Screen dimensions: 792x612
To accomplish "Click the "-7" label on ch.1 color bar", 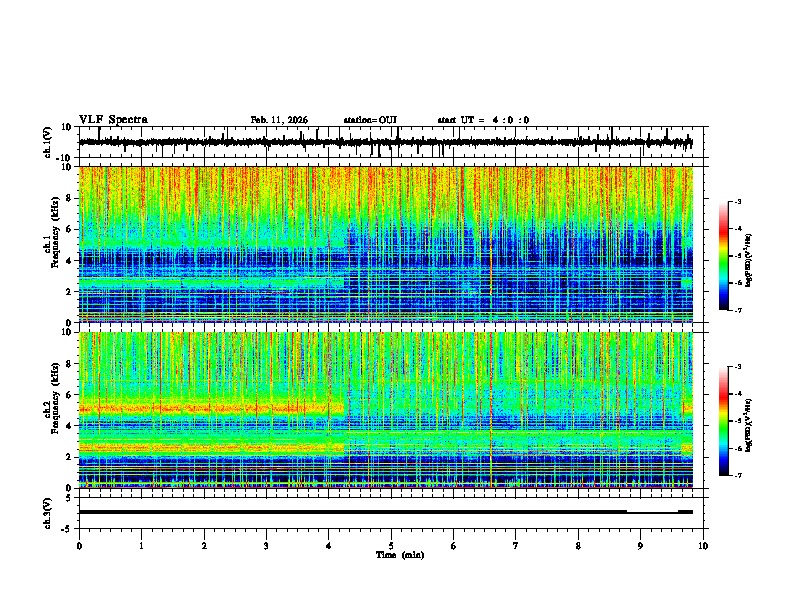I will coord(738,310).
